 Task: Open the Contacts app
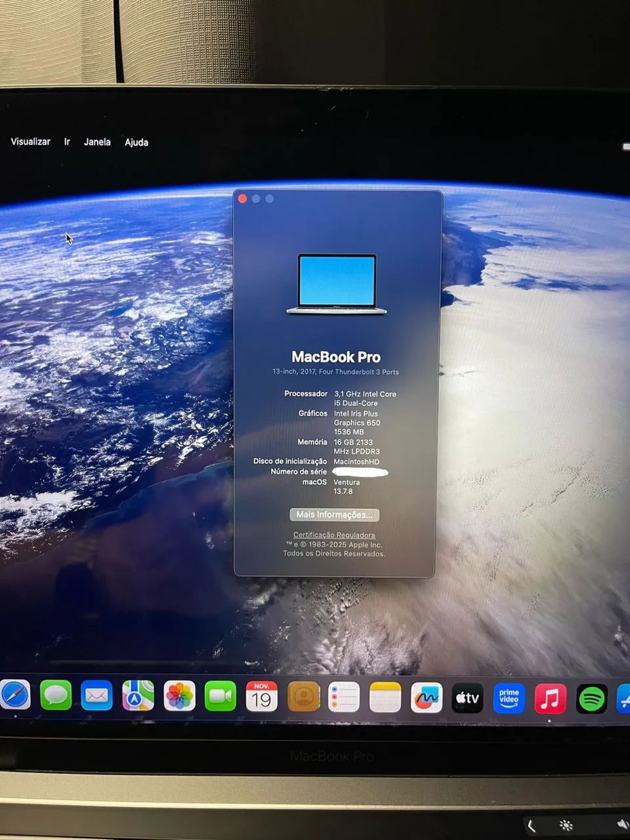(303, 697)
